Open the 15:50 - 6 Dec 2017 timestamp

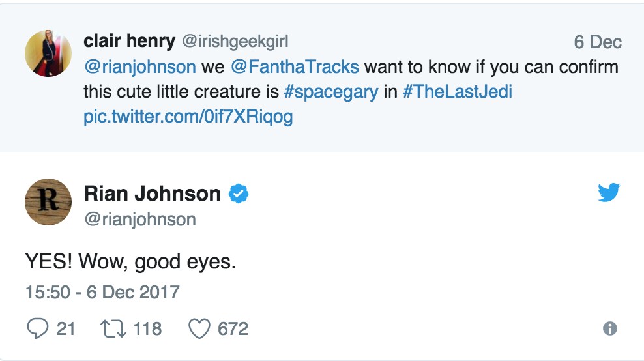(102, 291)
